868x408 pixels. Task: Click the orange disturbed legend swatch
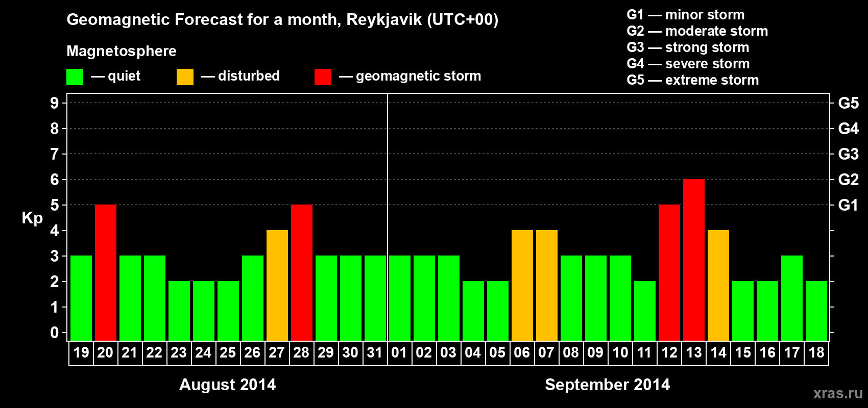click(x=185, y=77)
